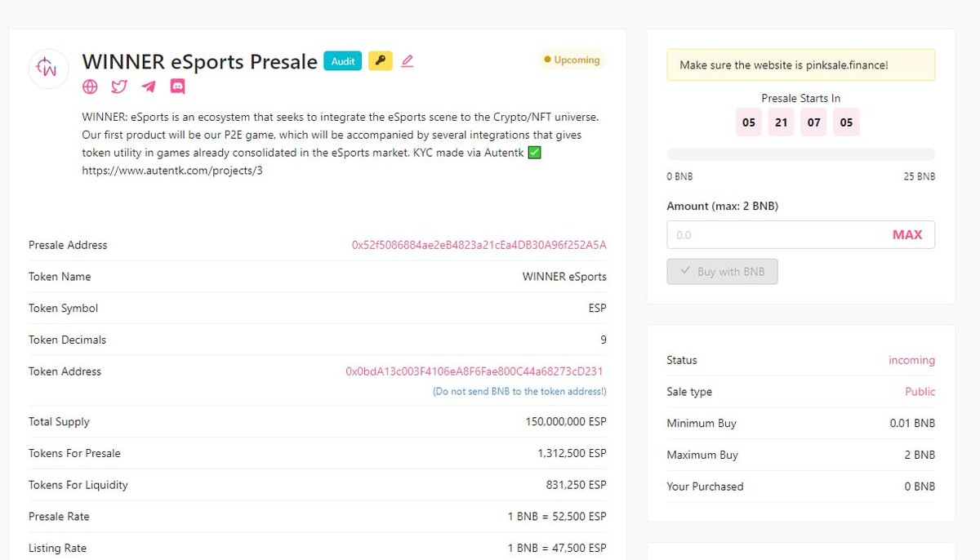This screenshot has height=560, width=980.
Task: Click the 'Do not send BNB' warning text
Action: point(519,392)
